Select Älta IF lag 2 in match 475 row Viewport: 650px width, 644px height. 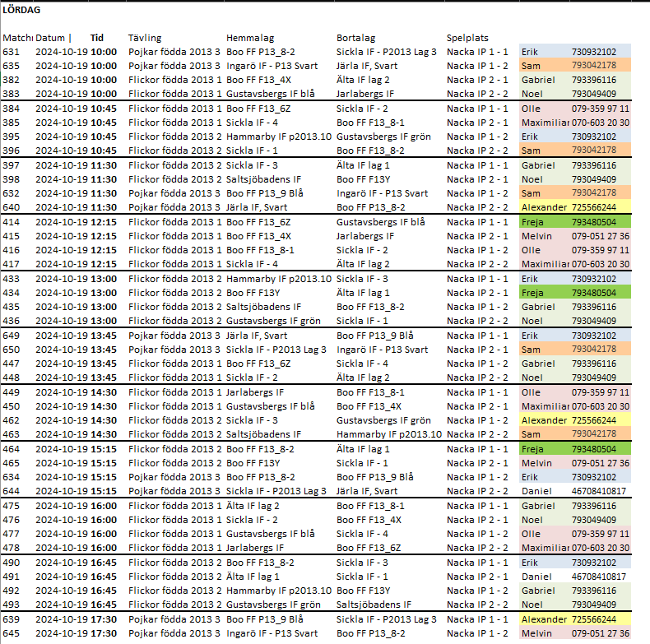point(253,506)
